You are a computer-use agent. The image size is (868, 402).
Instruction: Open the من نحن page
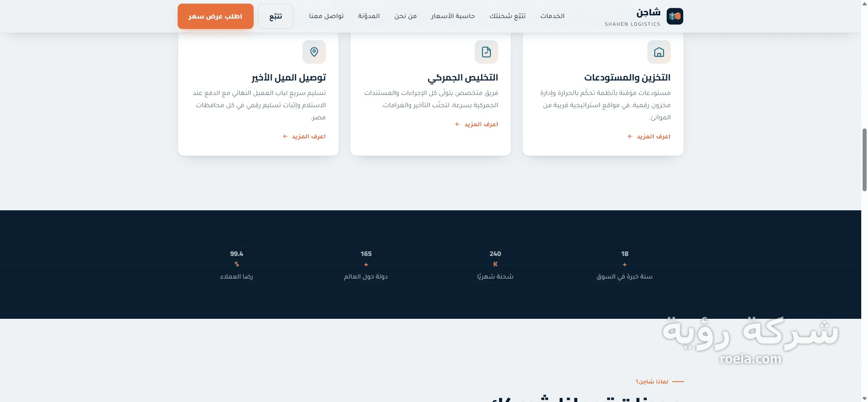[x=406, y=16]
